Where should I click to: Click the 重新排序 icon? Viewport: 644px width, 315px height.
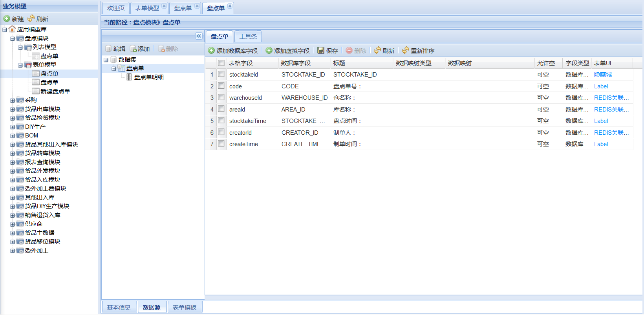tap(406, 51)
